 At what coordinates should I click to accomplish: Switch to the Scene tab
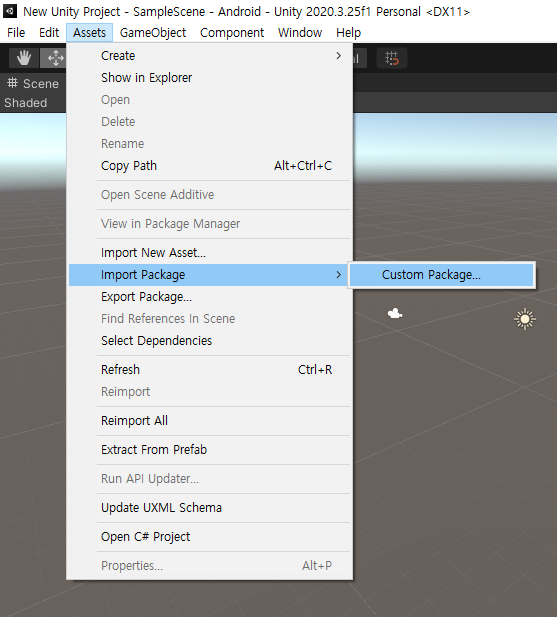(33, 83)
